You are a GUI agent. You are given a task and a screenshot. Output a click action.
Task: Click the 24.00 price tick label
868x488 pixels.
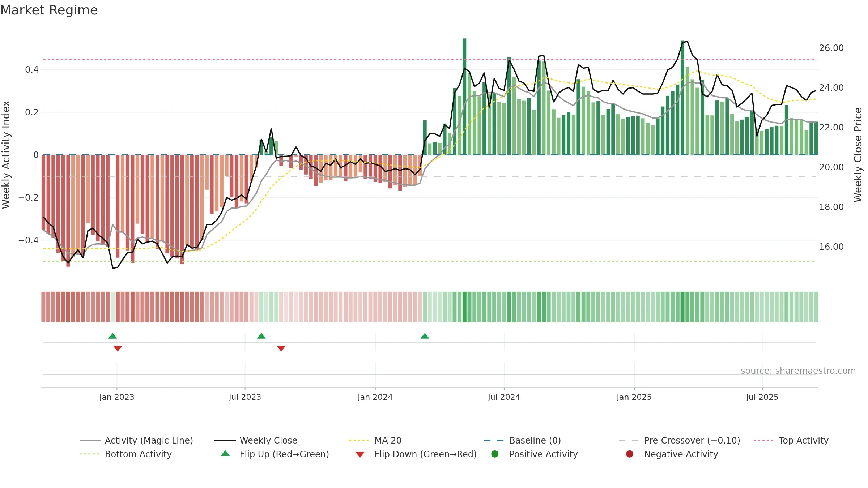(x=831, y=88)
